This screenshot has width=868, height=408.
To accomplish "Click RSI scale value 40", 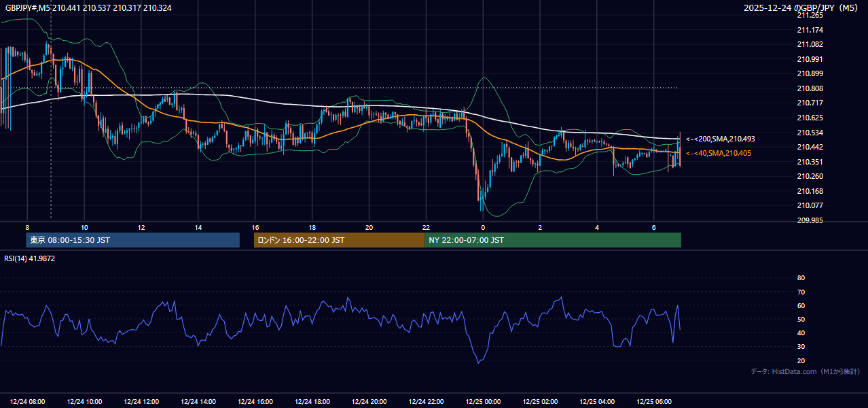I will click(x=801, y=333).
